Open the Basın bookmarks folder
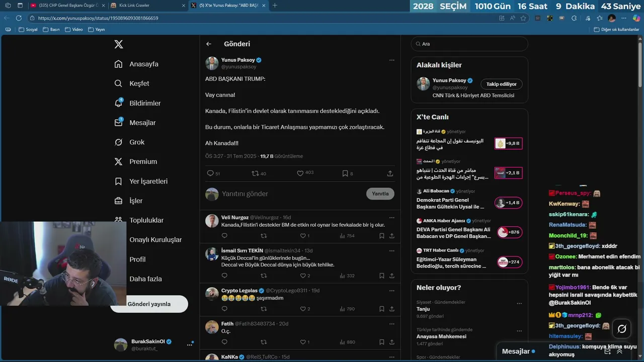644x362 pixels. click(x=51, y=30)
